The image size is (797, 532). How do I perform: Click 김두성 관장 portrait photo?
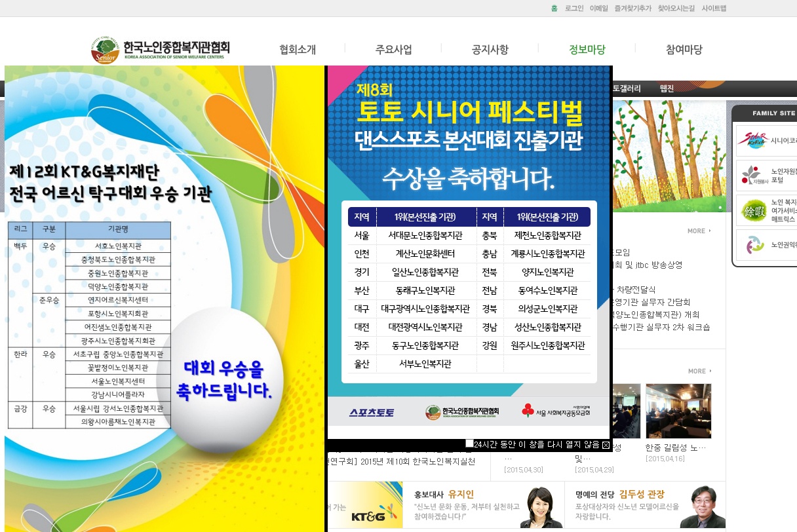point(703,506)
